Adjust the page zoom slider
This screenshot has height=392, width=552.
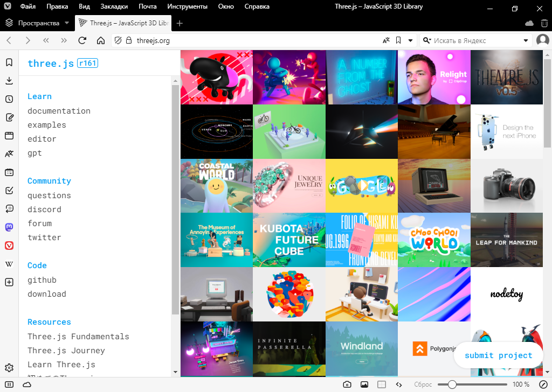tap(452, 384)
